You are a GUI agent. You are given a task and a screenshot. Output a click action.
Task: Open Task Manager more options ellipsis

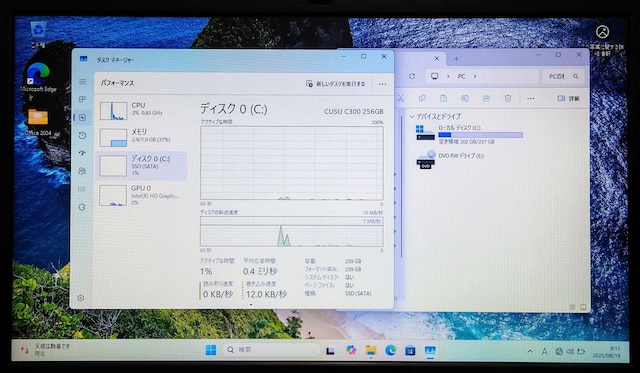(382, 84)
